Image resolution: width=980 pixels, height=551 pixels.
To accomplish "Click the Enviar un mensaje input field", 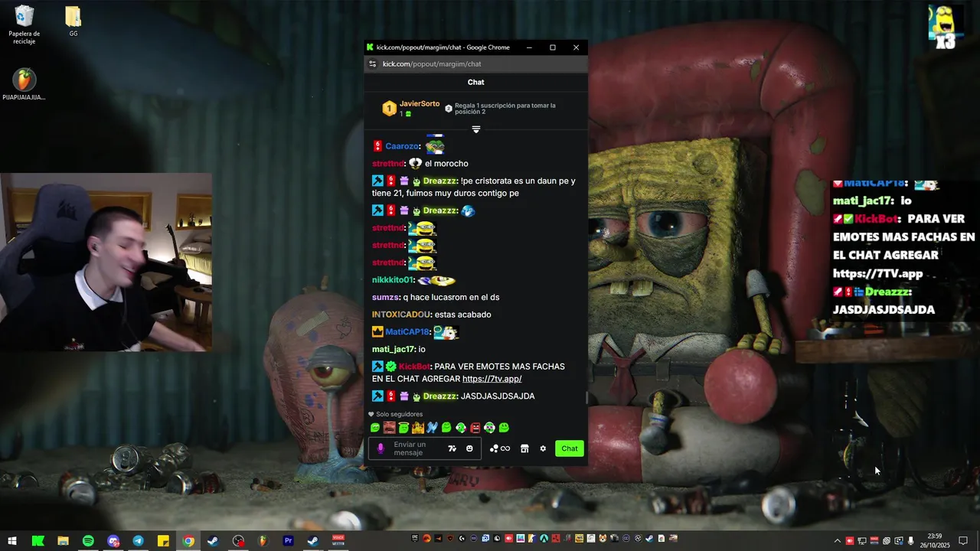I will click(424, 448).
